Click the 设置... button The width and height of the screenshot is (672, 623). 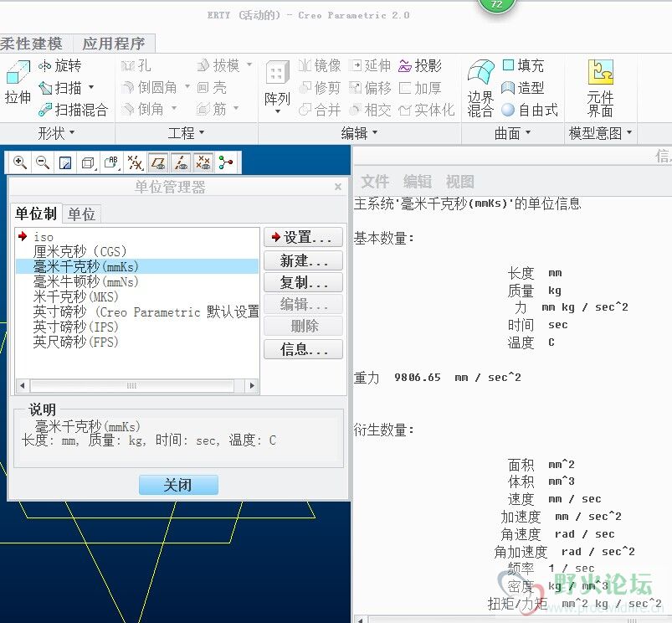pos(303,237)
